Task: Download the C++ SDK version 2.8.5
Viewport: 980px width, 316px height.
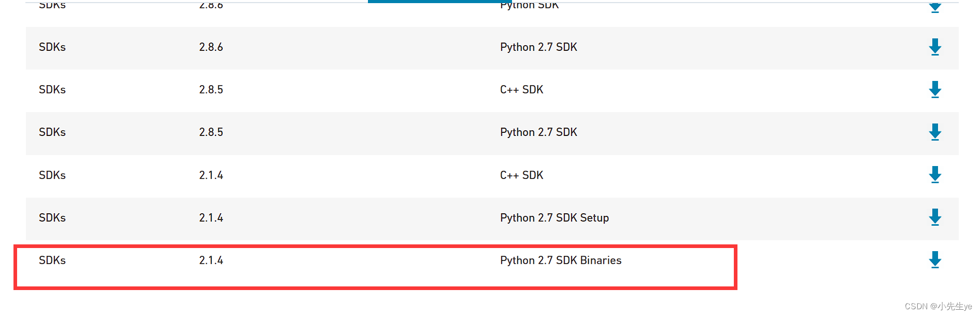Action: pyautogui.click(x=935, y=90)
